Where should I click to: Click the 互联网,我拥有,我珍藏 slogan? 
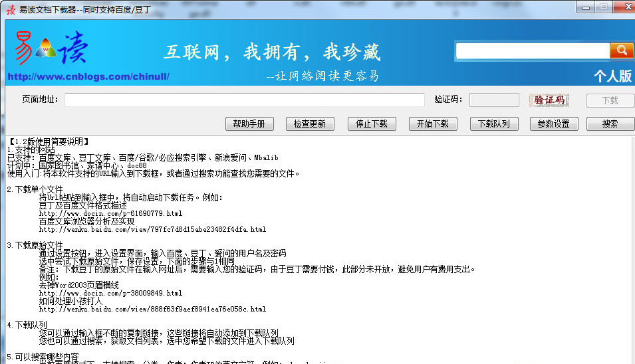point(272,52)
